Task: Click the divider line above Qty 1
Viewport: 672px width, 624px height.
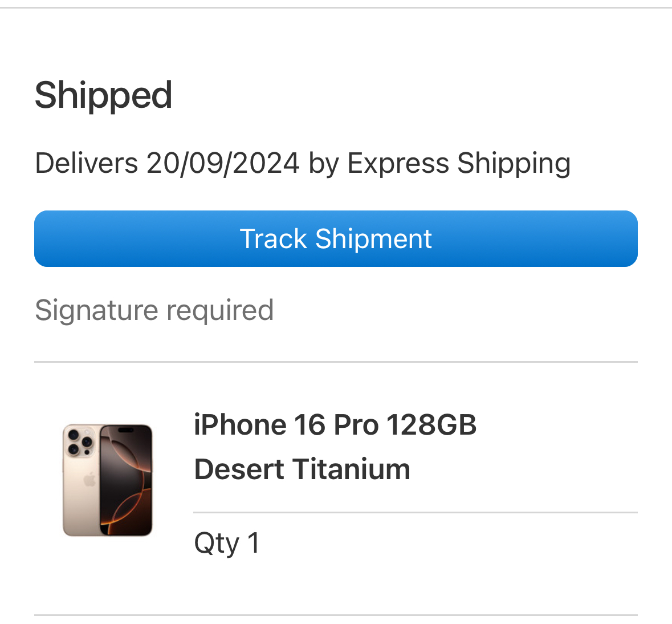Action: (415, 512)
